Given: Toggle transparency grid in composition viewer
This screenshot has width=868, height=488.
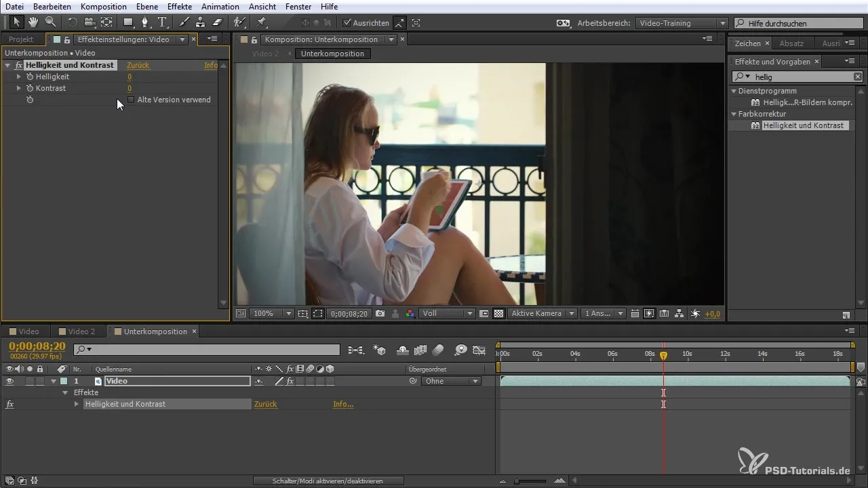Looking at the screenshot, I should click(x=499, y=314).
